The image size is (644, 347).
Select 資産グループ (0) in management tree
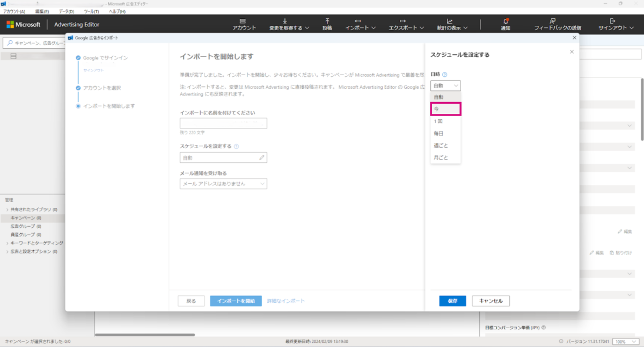point(26,235)
